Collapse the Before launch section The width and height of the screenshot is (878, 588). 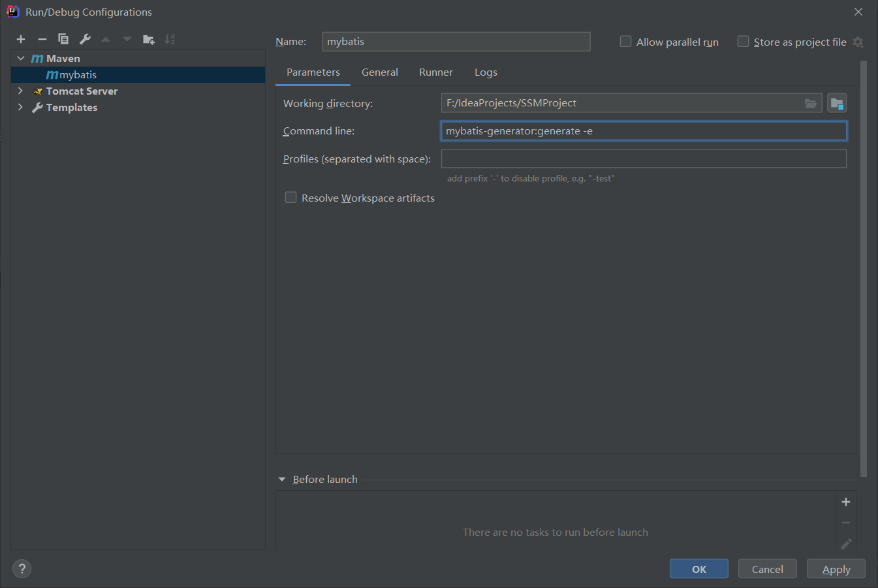point(282,480)
